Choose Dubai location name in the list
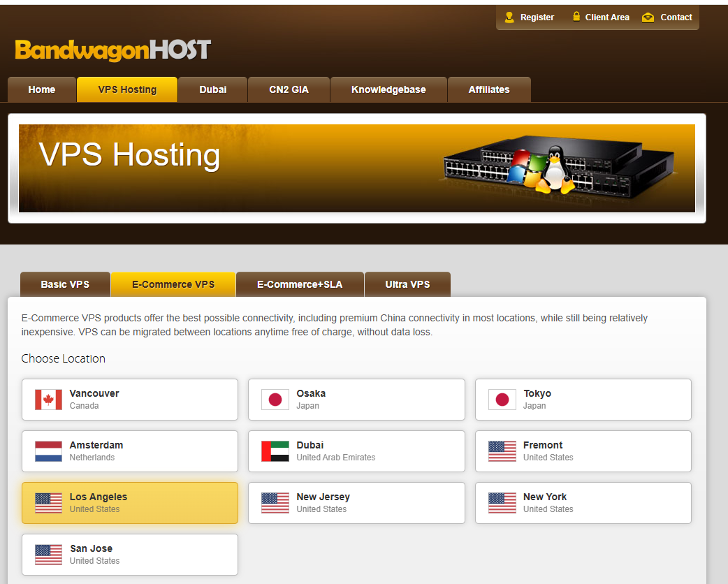 [x=310, y=445]
